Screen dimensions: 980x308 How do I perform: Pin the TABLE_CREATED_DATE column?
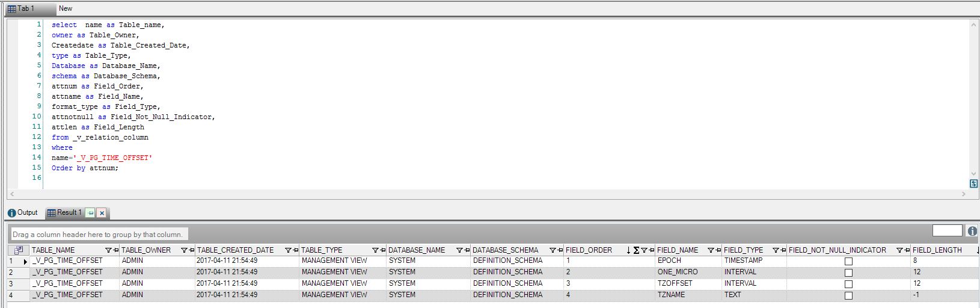(295, 250)
